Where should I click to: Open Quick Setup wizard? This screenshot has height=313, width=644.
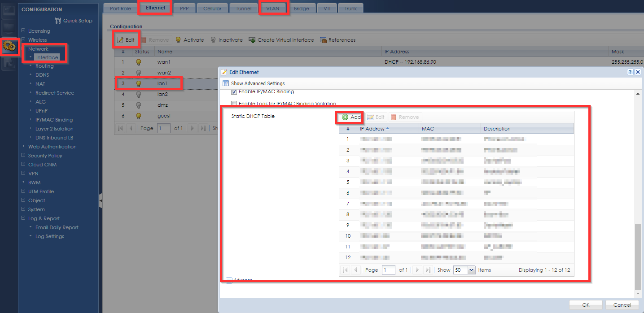(73, 21)
